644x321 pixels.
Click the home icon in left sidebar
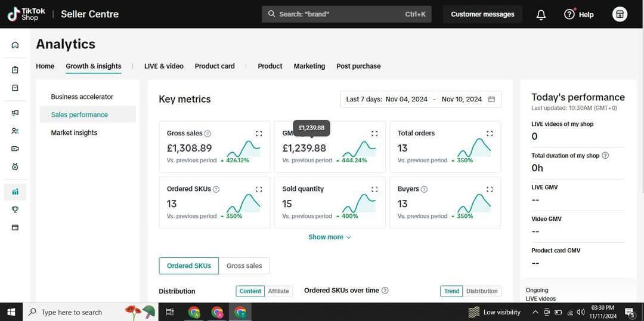tap(15, 45)
